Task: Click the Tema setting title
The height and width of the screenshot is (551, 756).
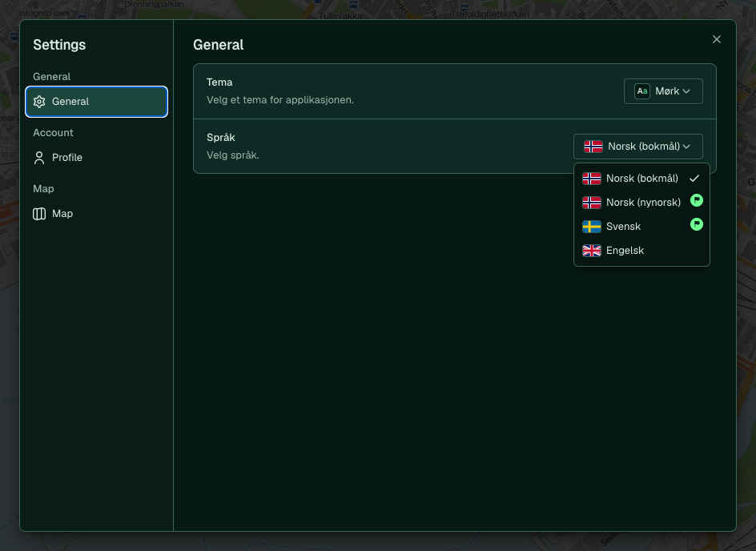Action: [x=219, y=82]
